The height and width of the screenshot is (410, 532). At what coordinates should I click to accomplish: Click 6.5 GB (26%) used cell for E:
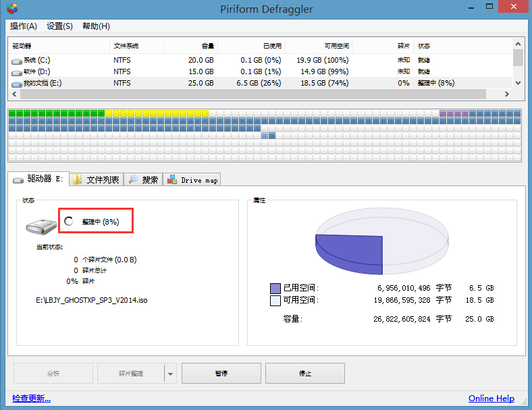[259, 84]
